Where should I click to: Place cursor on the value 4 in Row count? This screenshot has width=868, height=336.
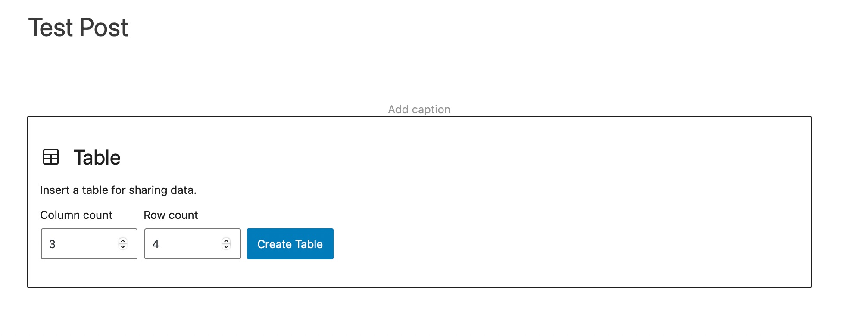tap(156, 244)
